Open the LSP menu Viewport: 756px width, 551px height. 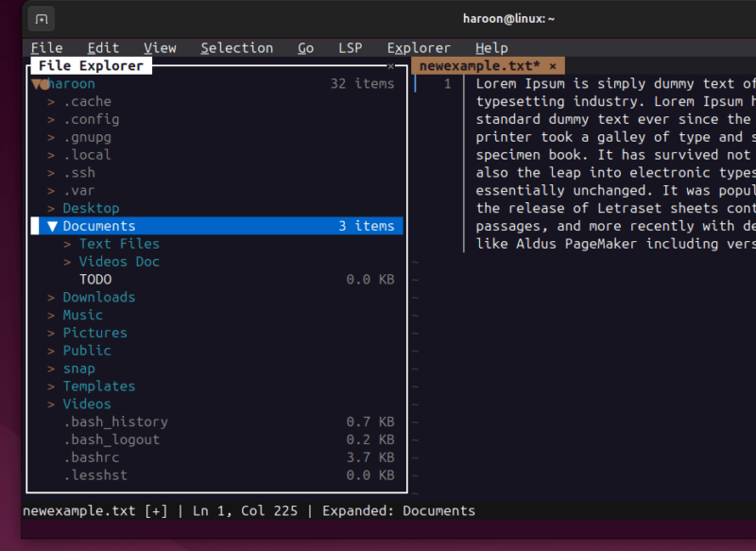click(351, 47)
